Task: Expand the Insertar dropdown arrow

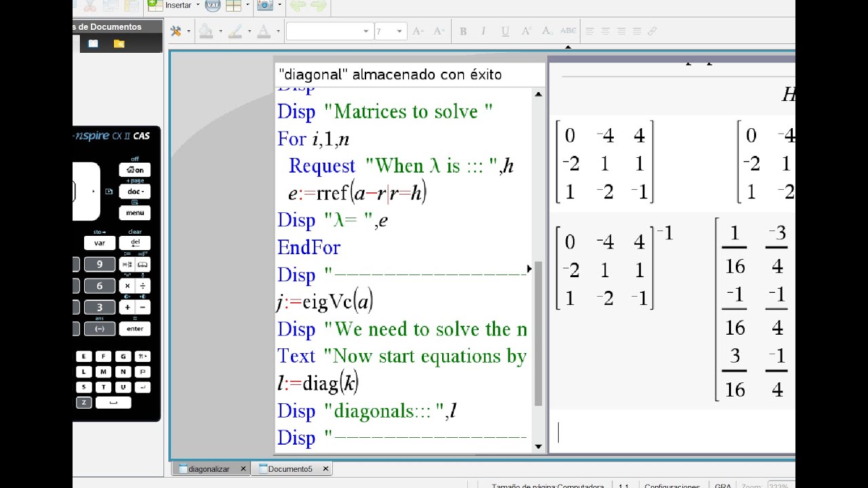Action: (x=198, y=5)
